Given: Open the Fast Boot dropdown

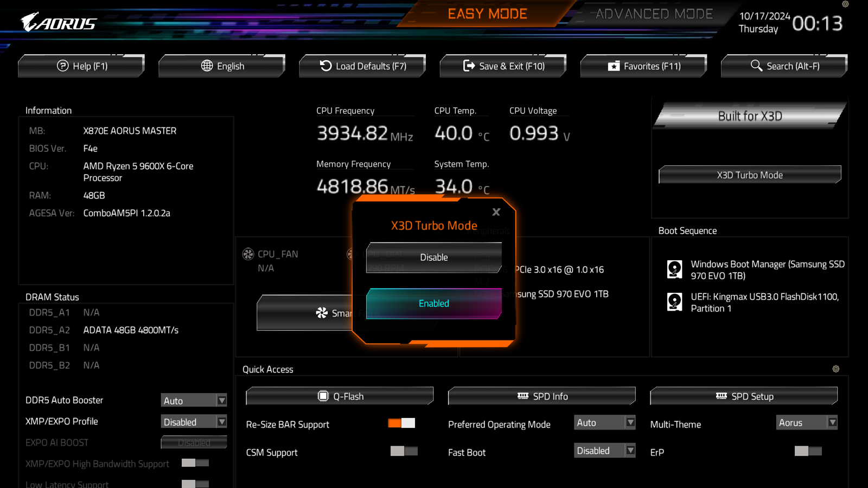Looking at the screenshot, I should coord(605,451).
